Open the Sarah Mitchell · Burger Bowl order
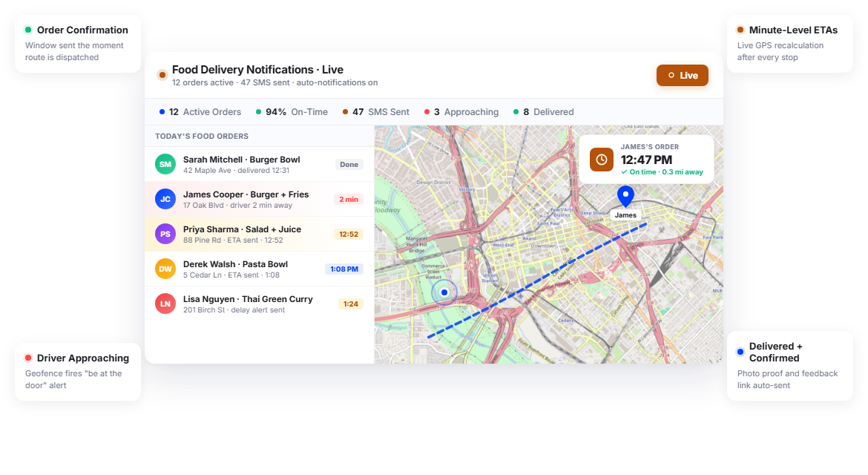Image resolution: width=868 pixels, height=475 pixels. tap(259, 165)
